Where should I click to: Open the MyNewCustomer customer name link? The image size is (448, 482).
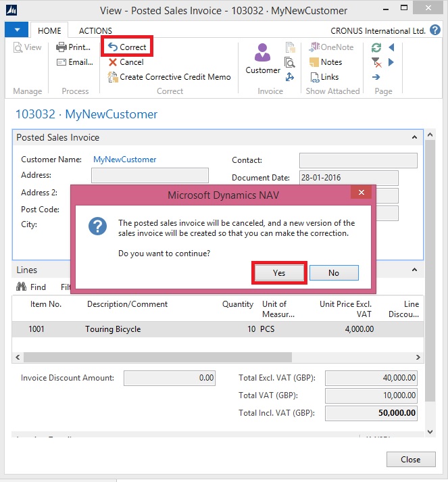pyautogui.click(x=125, y=160)
